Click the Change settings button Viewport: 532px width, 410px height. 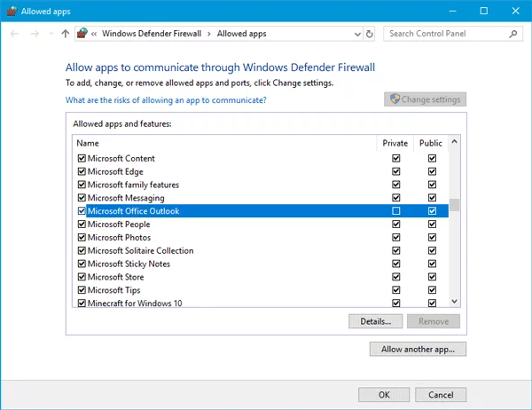coord(425,99)
